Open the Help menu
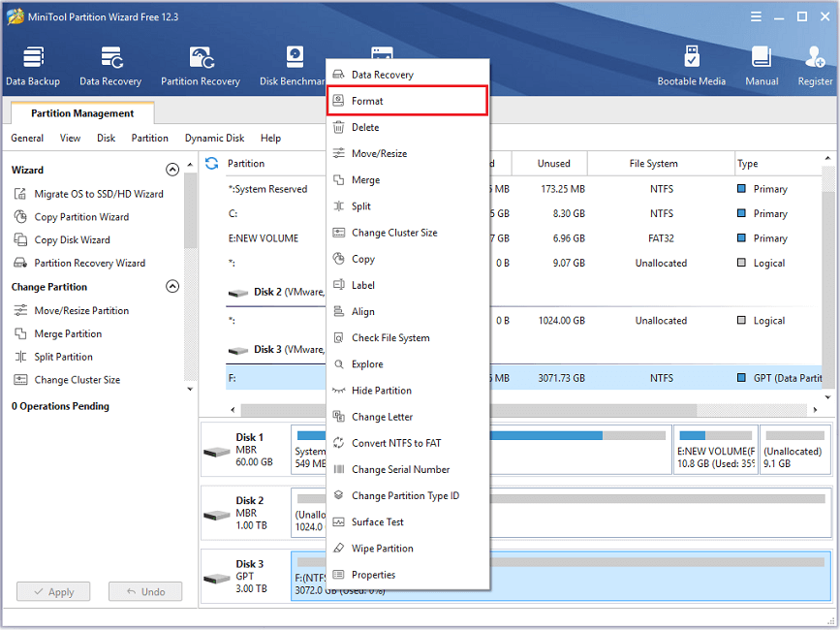The width and height of the screenshot is (840, 630). (270, 139)
